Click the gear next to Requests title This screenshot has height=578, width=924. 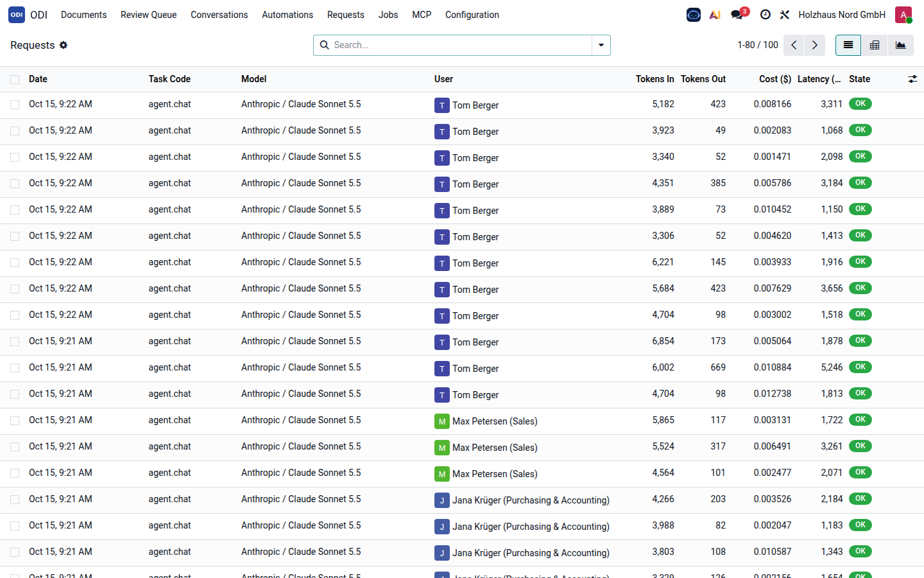(64, 45)
